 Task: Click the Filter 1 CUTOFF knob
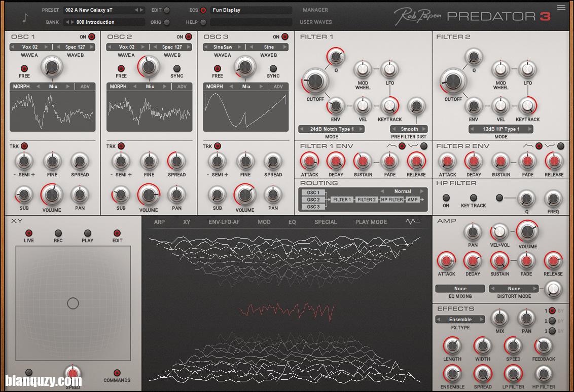coord(315,81)
